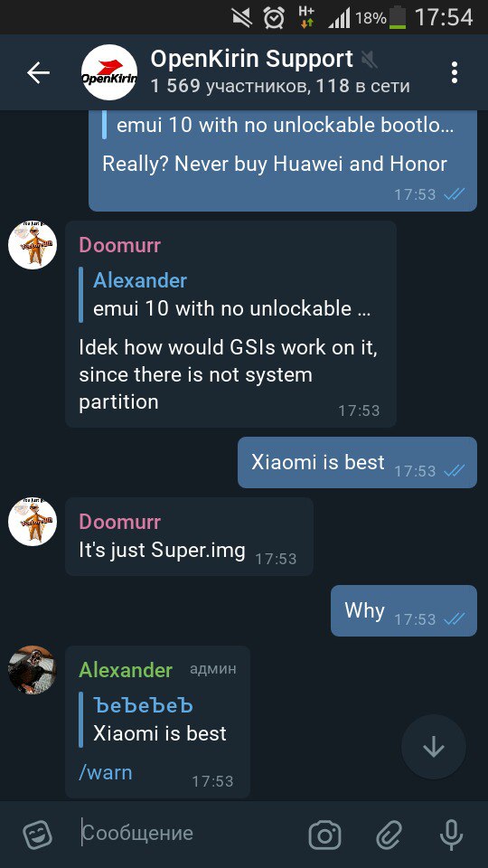Open quoted ЪеЪеЪеЪ reply 'Xiaomi is best'
The height and width of the screenshot is (868, 488).
point(157,720)
